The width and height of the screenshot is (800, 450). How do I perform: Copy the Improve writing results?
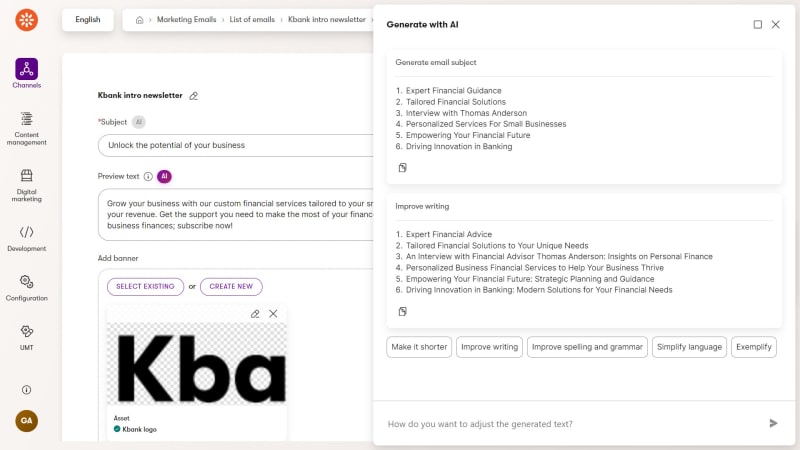(403, 312)
